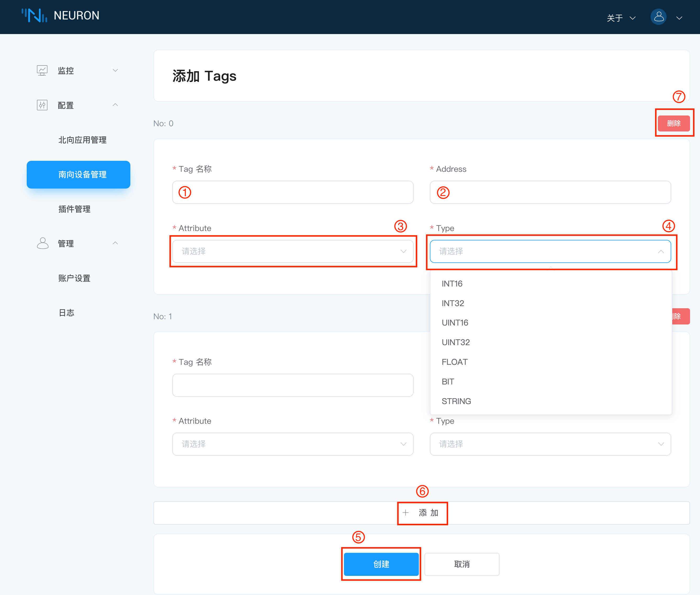Click the 添加 button to add a tag

click(x=421, y=513)
